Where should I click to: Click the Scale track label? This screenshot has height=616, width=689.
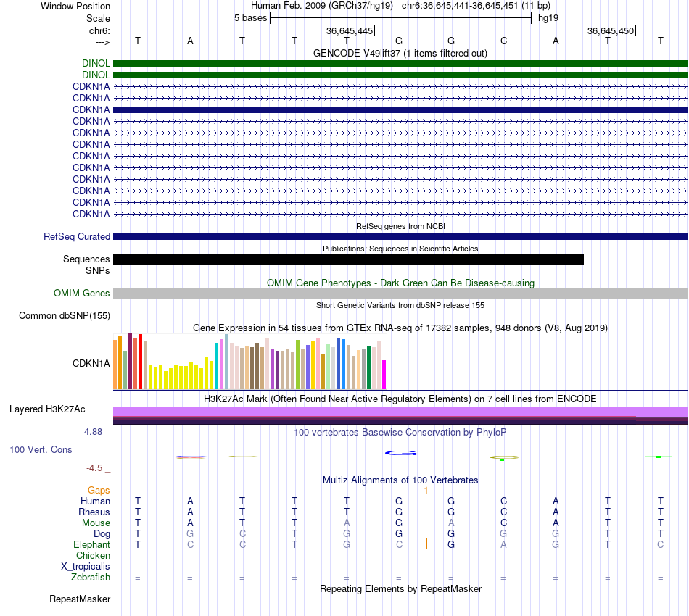pyautogui.click(x=98, y=18)
